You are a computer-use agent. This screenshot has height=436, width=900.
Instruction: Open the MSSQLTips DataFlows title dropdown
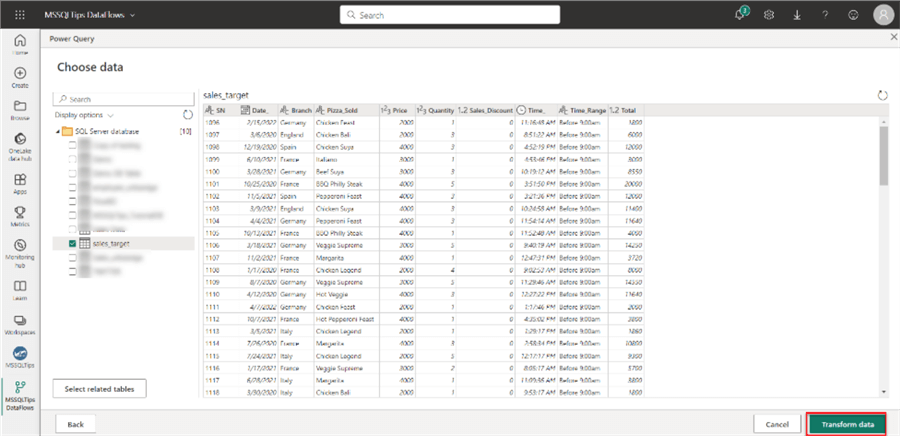(x=90, y=15)
